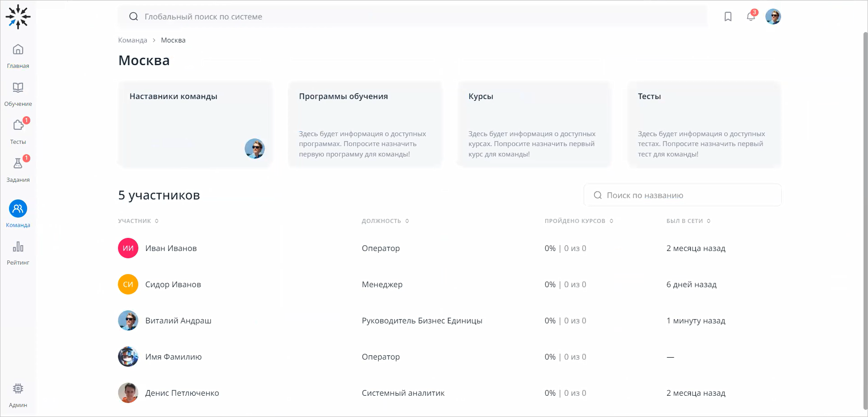Open Тесты section in sidebar
The height and width of the screenshot is (417, 868).
pos(18,131)
